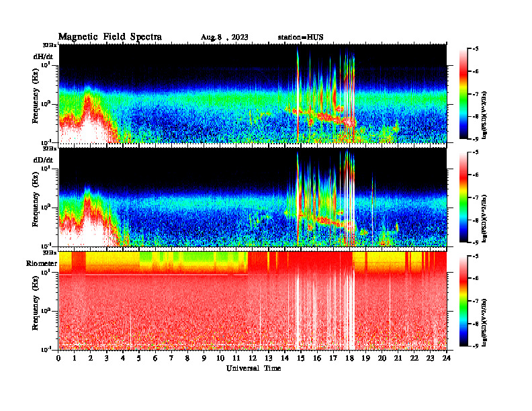
Task: Click the "-5" tick of the dH/dt color bar
Action: pos(476,49)
